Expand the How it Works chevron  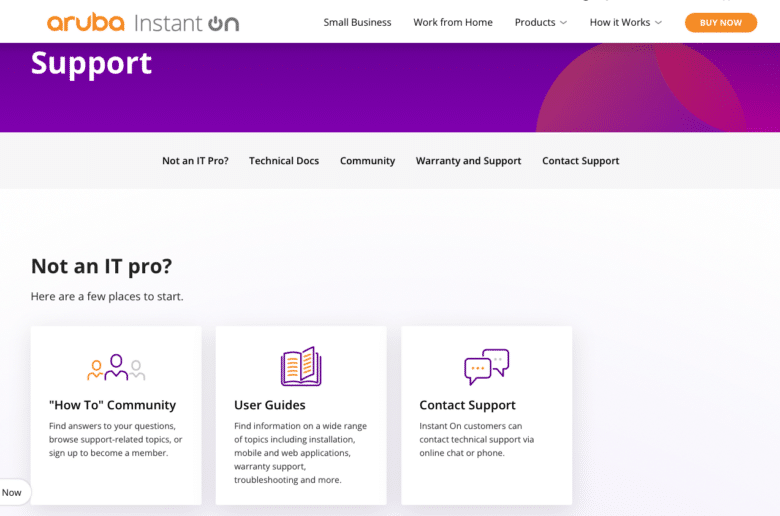click(658, 23)
